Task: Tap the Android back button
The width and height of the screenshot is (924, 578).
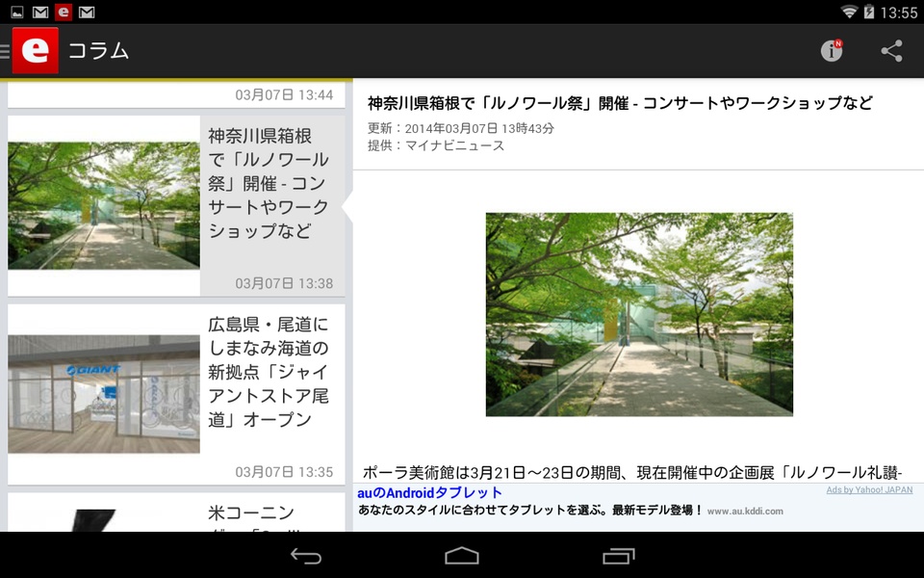Action: [306, 556]
